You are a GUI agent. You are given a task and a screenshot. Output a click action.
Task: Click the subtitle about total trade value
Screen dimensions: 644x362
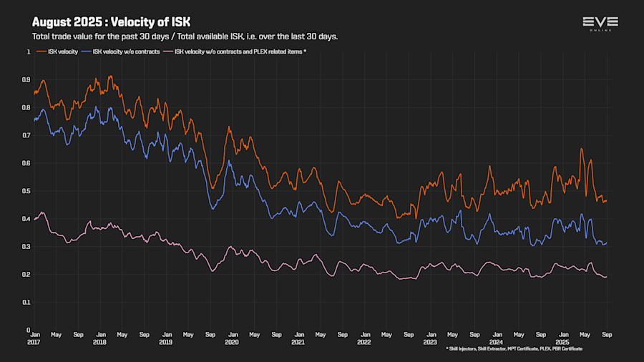coord(185,36)
